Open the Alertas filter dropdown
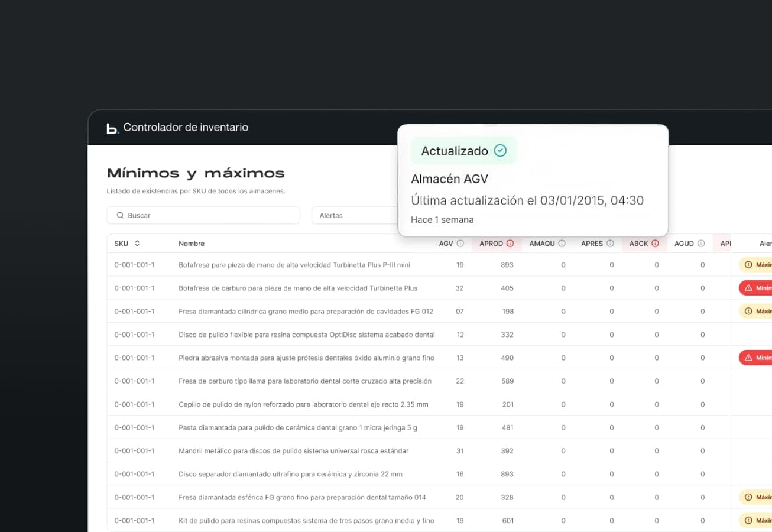Image resolution: width=772 pixels, height=532 pixels. coord(355,216)
